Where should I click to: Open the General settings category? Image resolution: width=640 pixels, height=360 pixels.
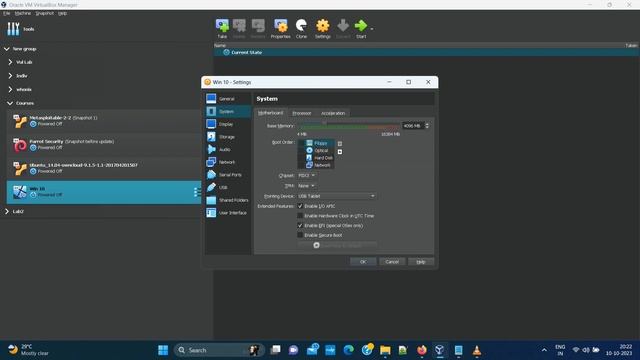click(228, 99)
